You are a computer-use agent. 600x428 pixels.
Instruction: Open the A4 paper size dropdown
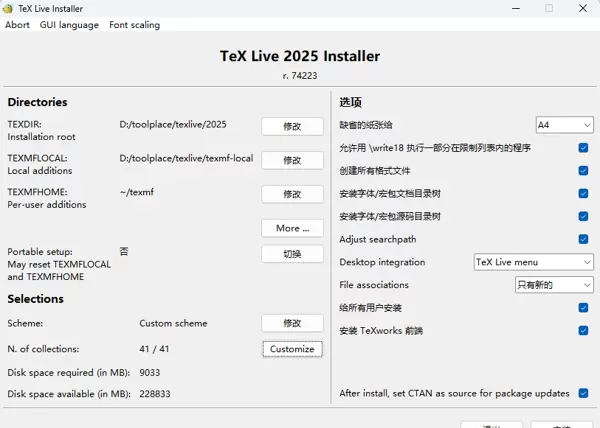[x=564, y=125]
